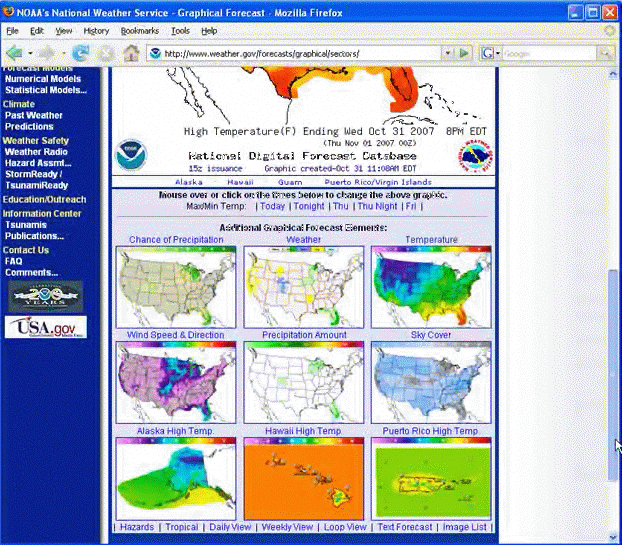Viewport: 622px width, 545px height.
Task: Open the Text Forecast link
Action: [405, 527]
